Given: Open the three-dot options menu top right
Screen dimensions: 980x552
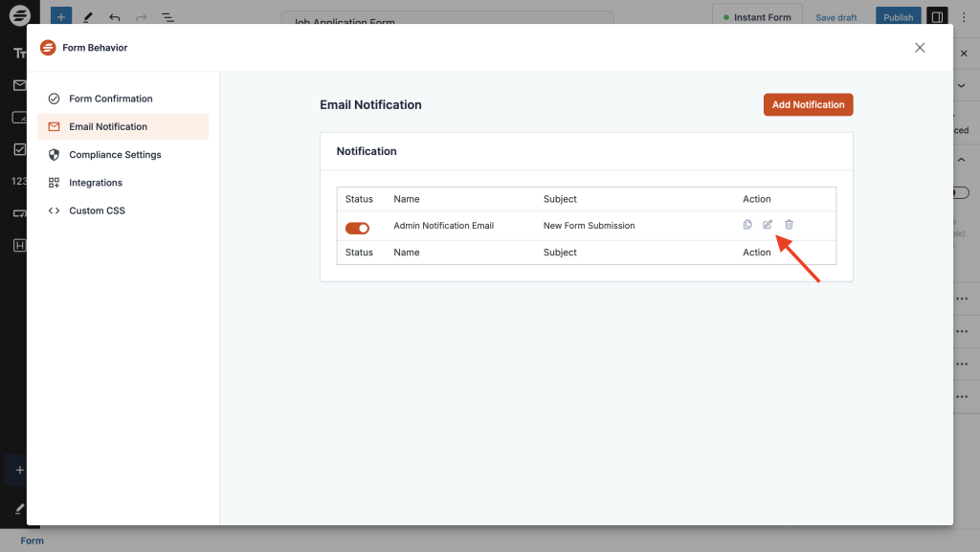Looking at the screenshot, I should [x=964, y=16].
